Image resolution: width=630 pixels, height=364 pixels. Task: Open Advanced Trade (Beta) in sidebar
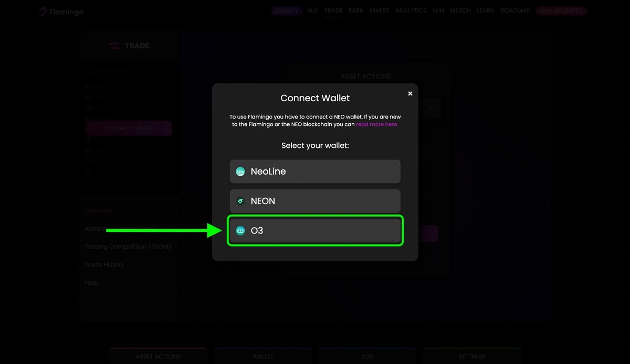(x=120, y=228)
